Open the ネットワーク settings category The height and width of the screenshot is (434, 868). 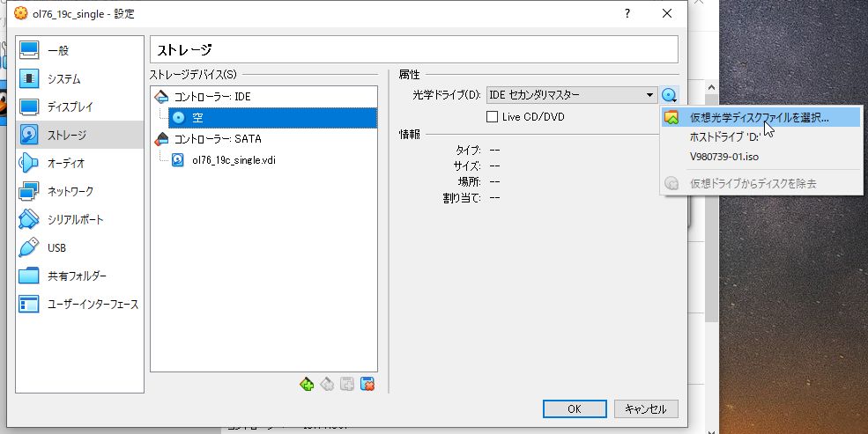point(79,191)
